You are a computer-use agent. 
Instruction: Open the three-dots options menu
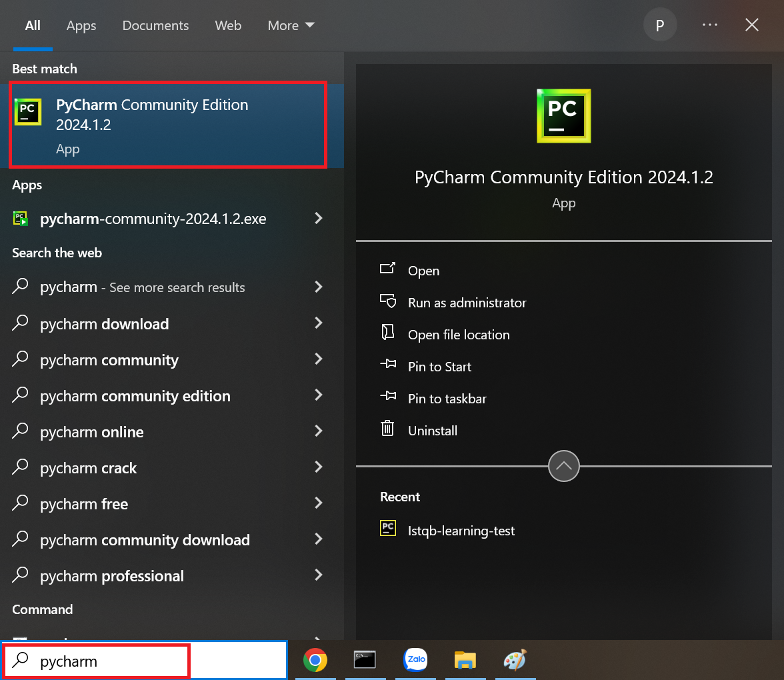[710, 25]
